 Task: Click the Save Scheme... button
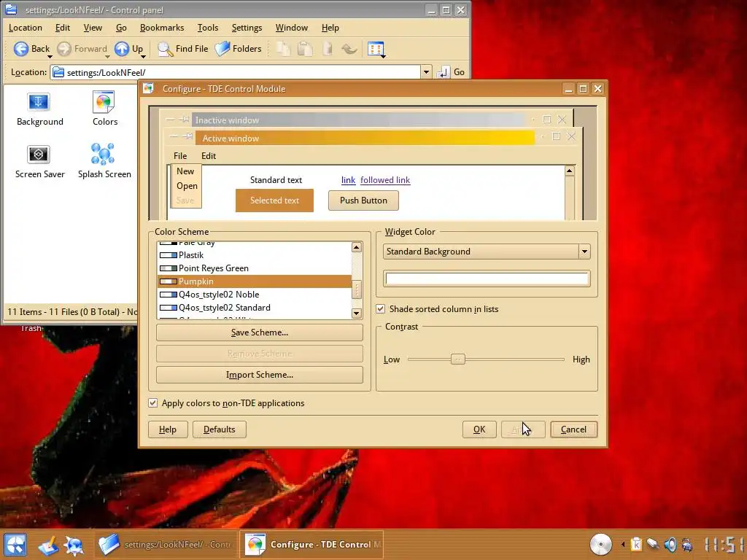pyautogui.click(x=259, y=332)
